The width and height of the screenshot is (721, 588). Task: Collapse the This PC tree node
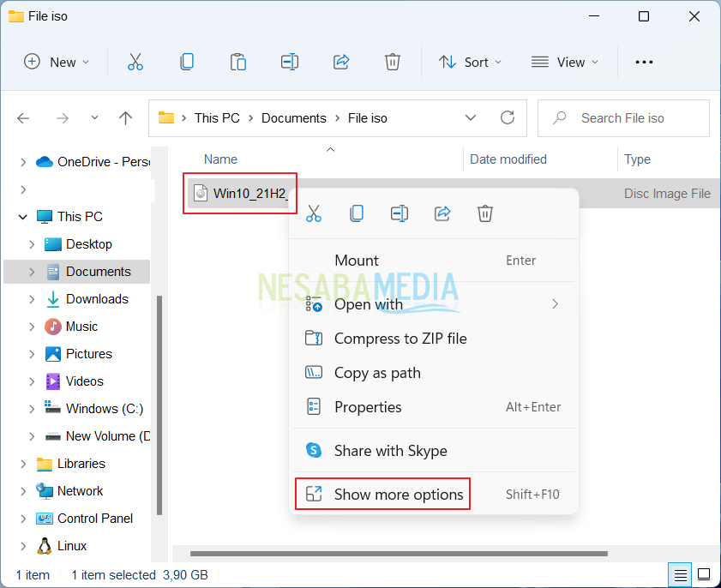click(x=23, y=217)
